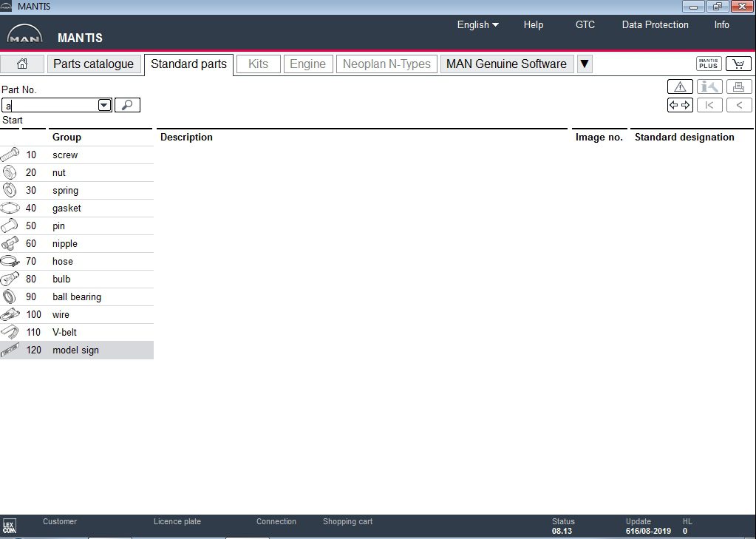Click inside the Part No. input field
Image resolution: width=756 pixels, height=539 pixels.
pos(52,104)
